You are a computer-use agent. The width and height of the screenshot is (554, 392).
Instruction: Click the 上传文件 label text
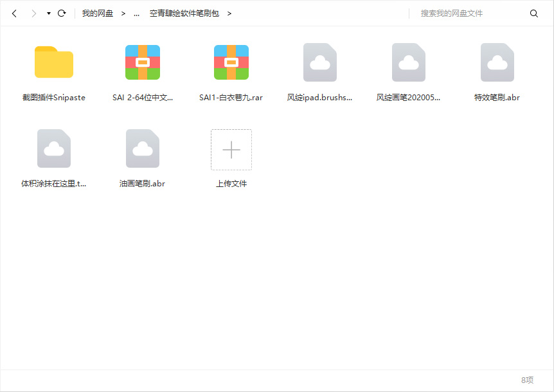(x=231, y=184)
